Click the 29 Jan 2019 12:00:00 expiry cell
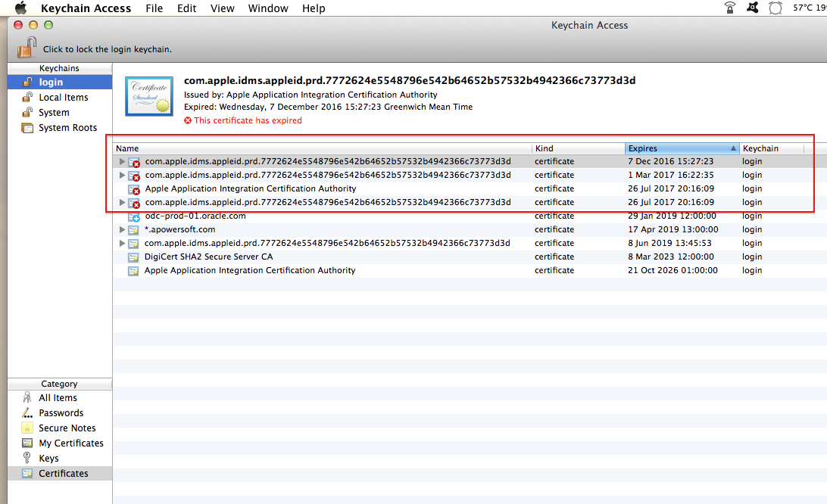The height and width of the screenshot is (504, 827). 672,216
